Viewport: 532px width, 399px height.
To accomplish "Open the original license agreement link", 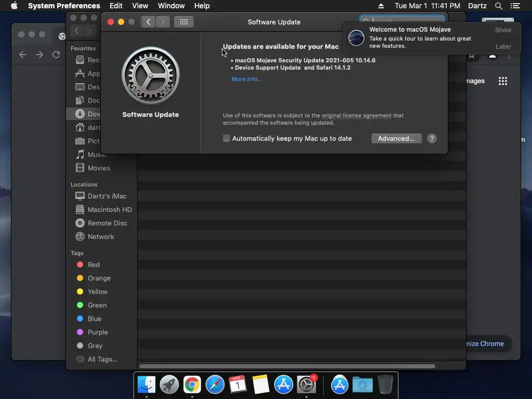I will (356, 115).
